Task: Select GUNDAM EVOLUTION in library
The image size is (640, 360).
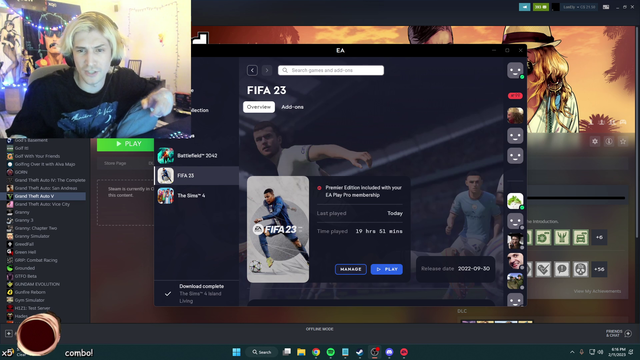Action: coord(37,284)
